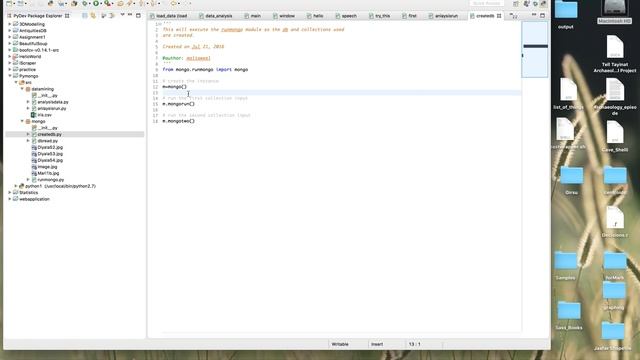
Task: Select runmongo.py file
Action: pos(51,180)
